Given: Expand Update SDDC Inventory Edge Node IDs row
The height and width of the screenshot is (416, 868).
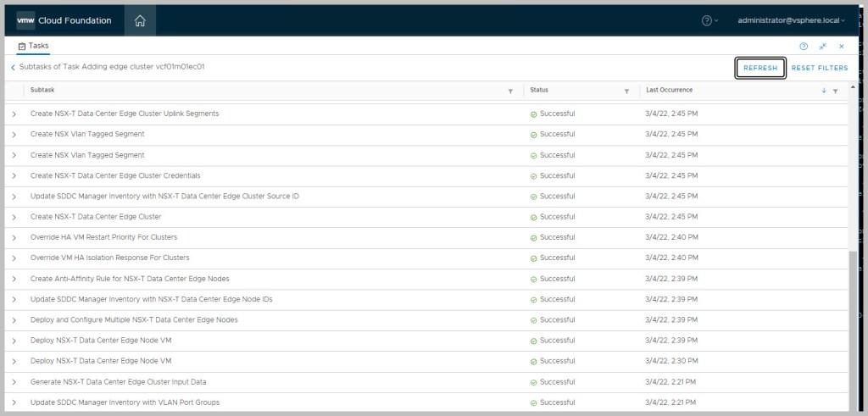Looking at the screenshot, I should (14, 300).
